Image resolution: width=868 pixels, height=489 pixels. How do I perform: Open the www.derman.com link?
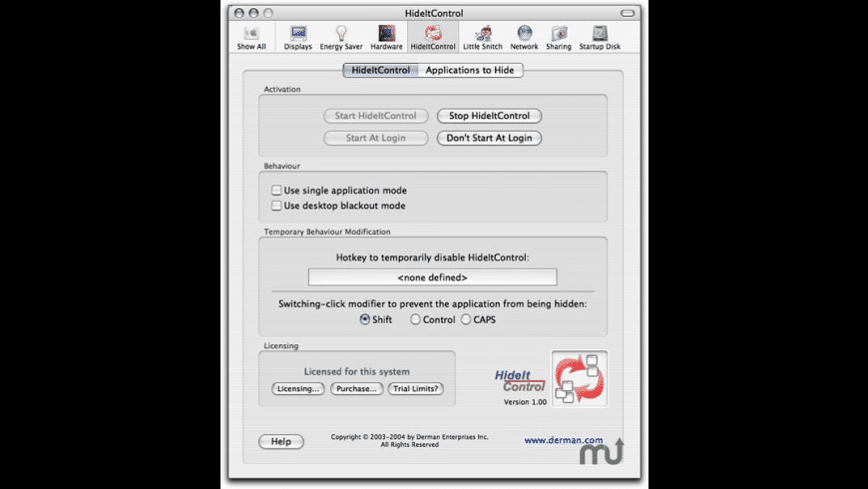(564, 440)
